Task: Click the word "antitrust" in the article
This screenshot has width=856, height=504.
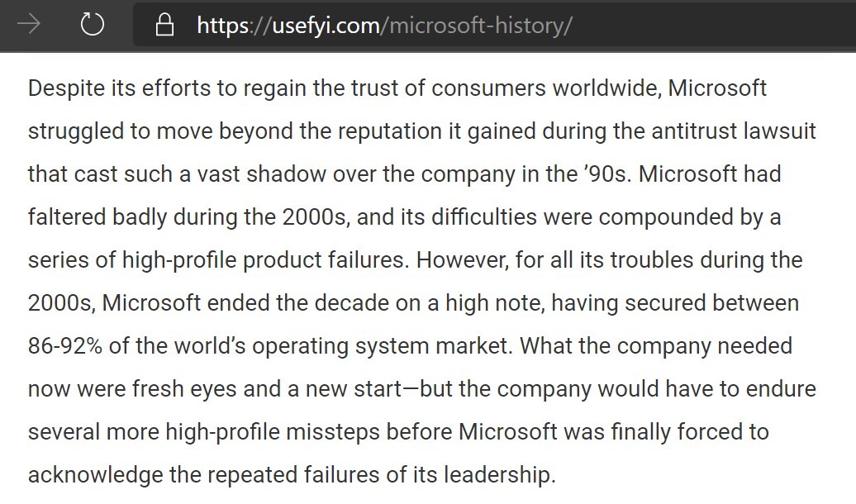Action: 692,131
